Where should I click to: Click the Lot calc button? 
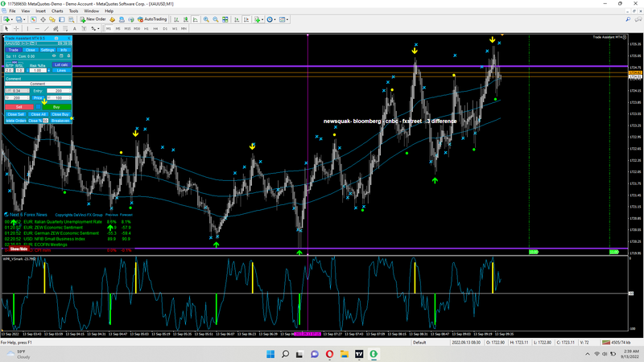click(62, 64)
